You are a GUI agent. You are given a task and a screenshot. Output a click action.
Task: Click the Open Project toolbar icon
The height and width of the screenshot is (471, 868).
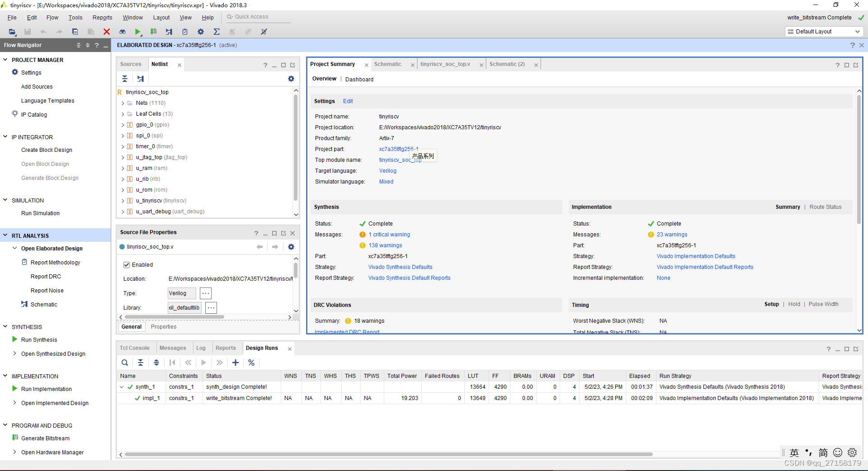coord(12,32)
